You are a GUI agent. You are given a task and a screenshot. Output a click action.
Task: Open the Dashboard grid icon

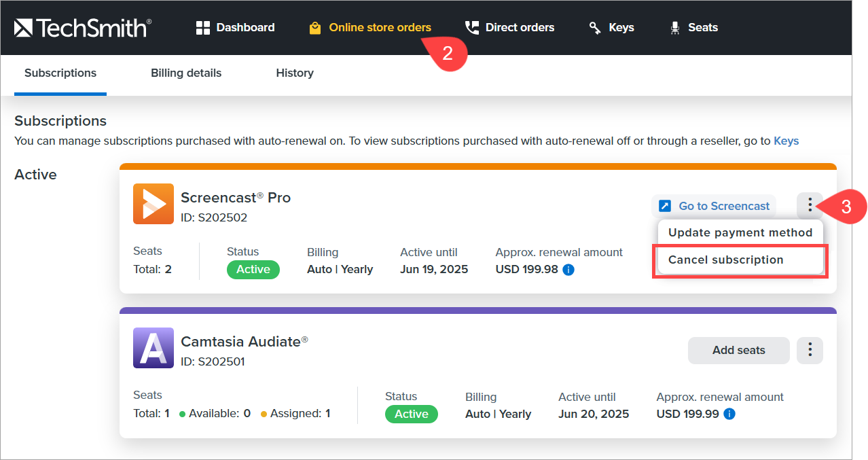click(x=203, y=28)
